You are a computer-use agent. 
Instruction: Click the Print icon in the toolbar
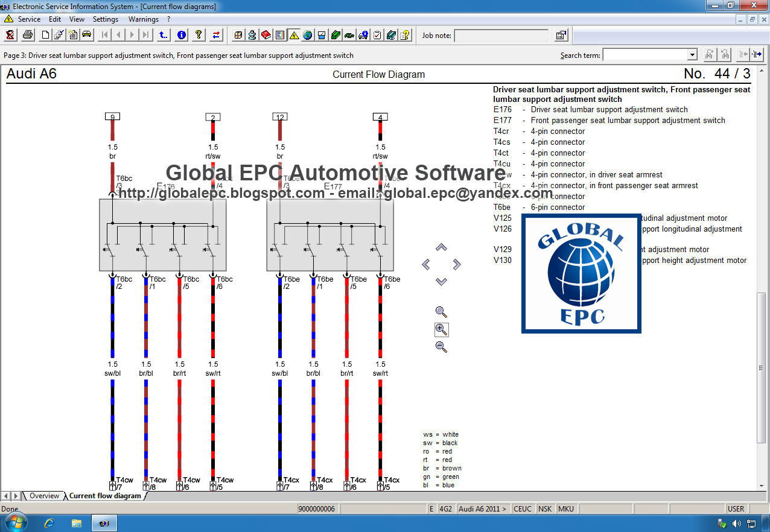(27, 34)
